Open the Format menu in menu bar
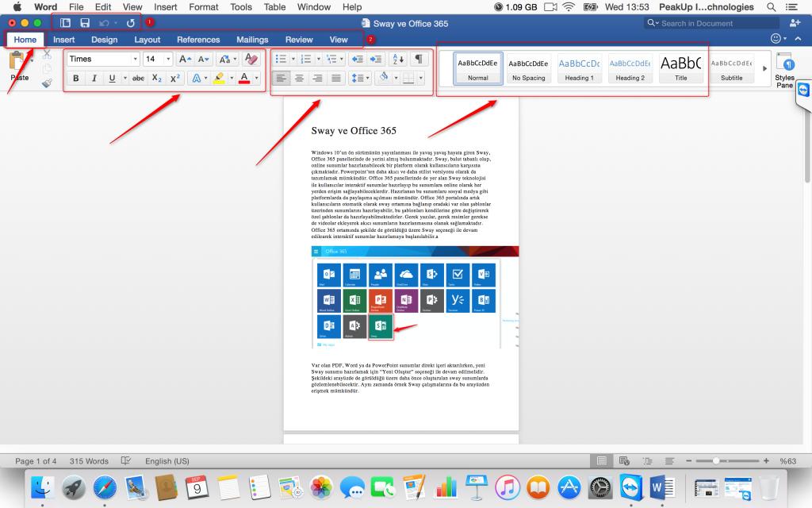The height and width of the screenshot is (508, 812). [204, 7]
